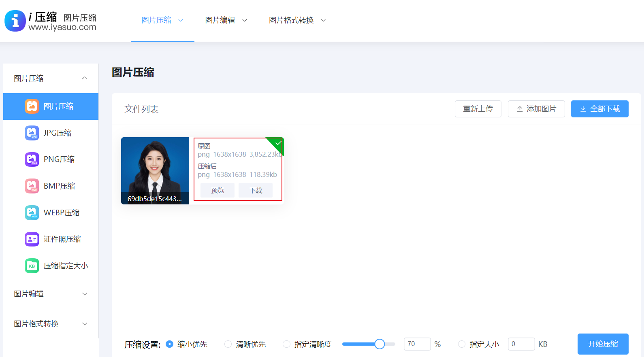
Task: Click the 开始压缩 button
Action: coord(603,344)
